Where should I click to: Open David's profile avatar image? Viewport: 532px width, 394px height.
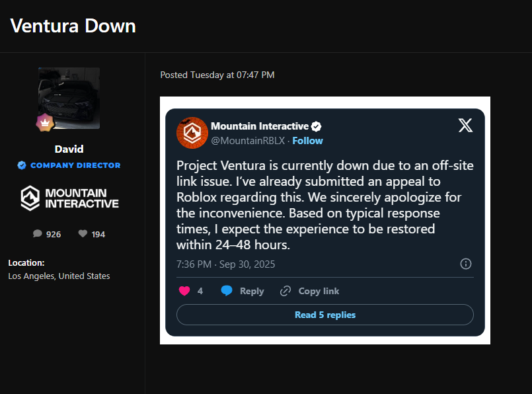tap(69, 98)
